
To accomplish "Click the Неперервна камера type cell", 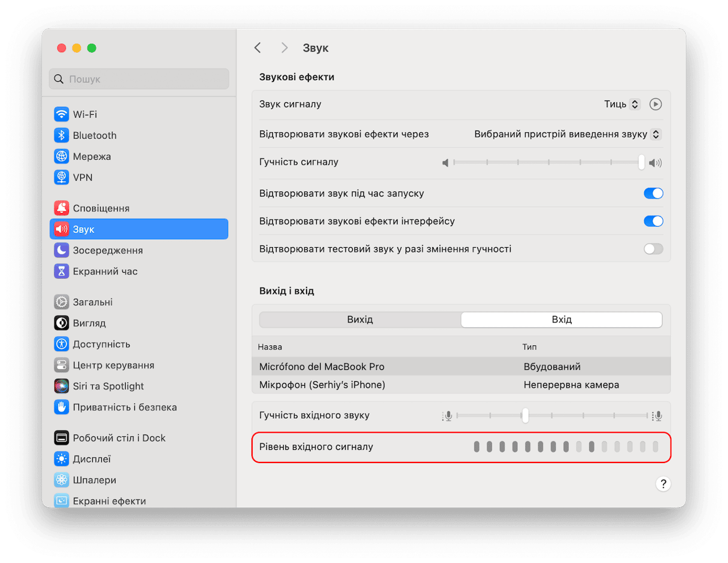I will point(571,385).
